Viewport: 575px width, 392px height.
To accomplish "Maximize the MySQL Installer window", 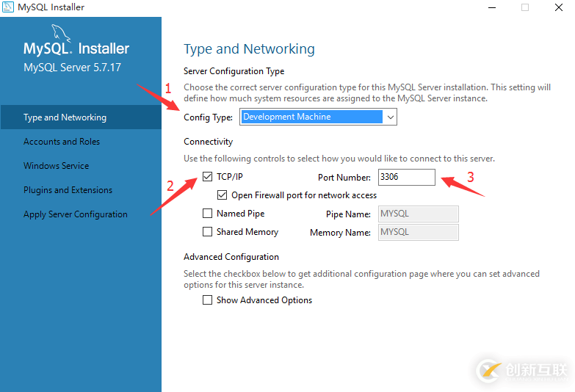I will point(525,7).
